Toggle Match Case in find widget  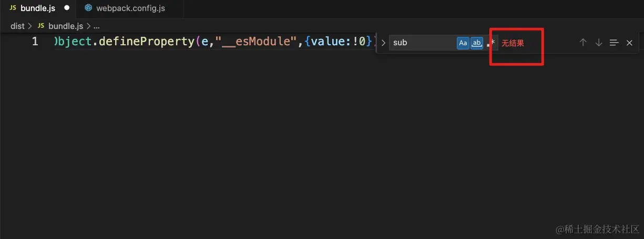point(463,43)
